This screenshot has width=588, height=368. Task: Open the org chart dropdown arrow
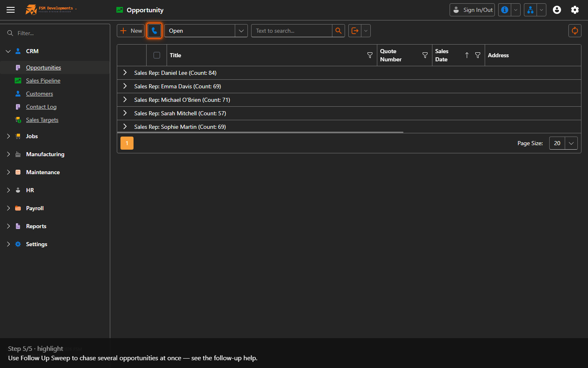[541, 10]
